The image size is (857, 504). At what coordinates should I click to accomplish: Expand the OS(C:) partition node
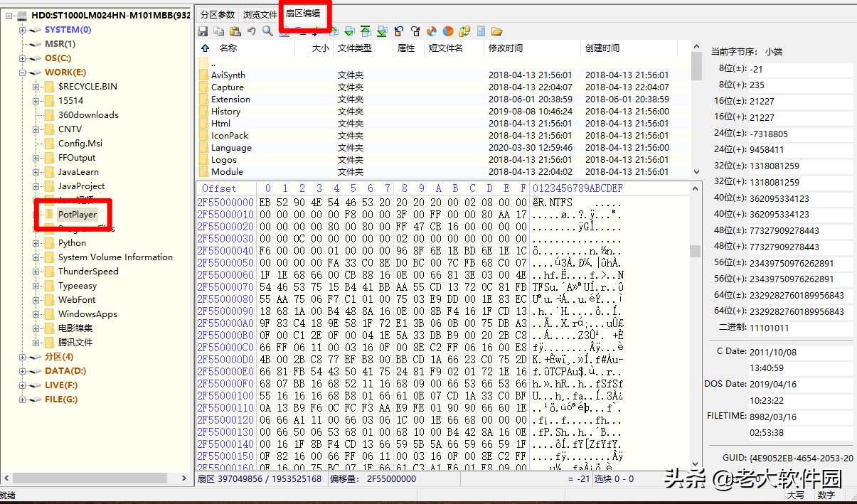pos(23,58)
